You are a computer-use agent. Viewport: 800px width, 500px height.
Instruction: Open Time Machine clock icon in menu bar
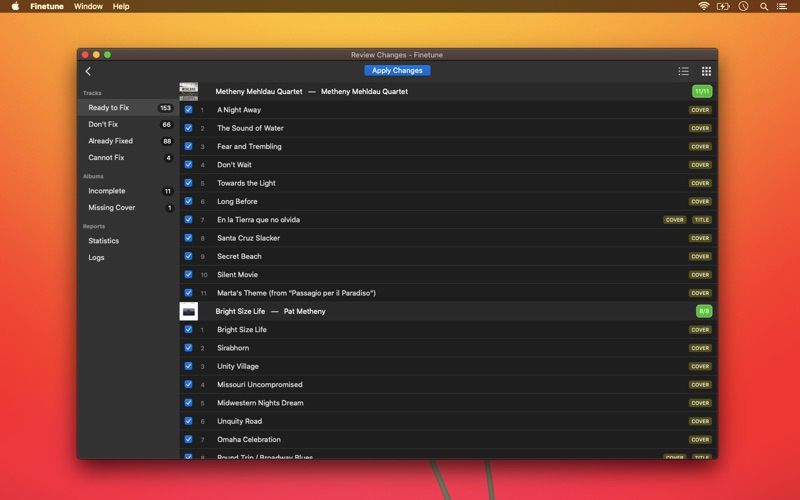point(743,6)
